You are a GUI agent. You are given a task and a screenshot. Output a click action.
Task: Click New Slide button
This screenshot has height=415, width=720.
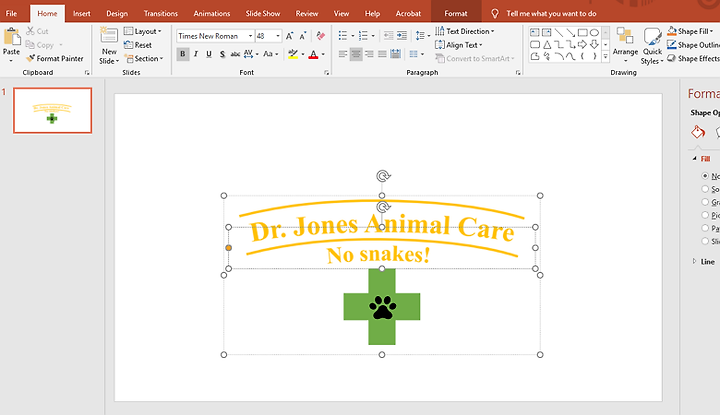click(109, 45)
